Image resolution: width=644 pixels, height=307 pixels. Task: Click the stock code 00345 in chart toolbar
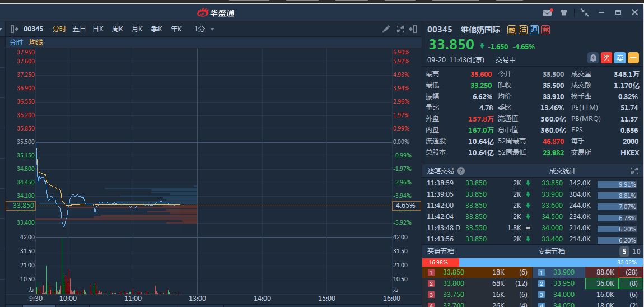[x=33, y=29]
